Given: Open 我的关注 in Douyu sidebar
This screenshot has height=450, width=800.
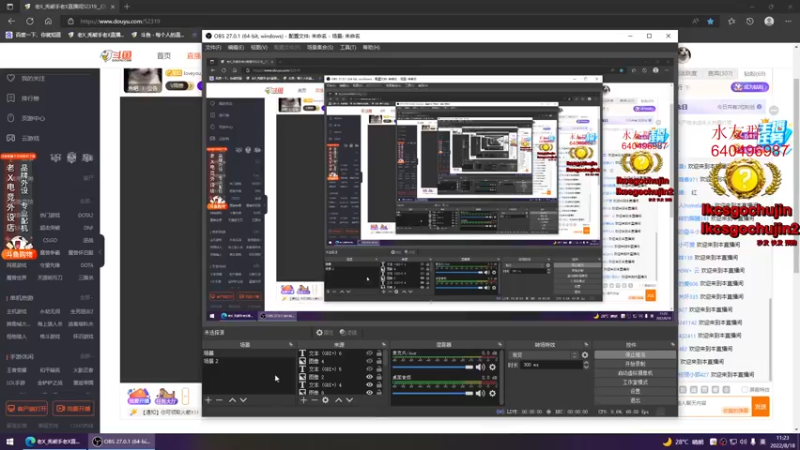Looking at the screenshot, I should (33, 79).
